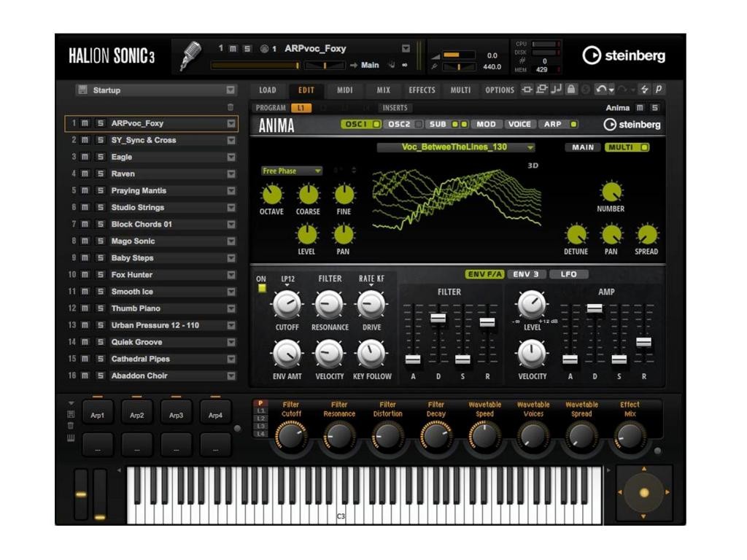Click the 3D wavetable display
The width and height of the screenshot is (747, 560).
tap(457, 199)
